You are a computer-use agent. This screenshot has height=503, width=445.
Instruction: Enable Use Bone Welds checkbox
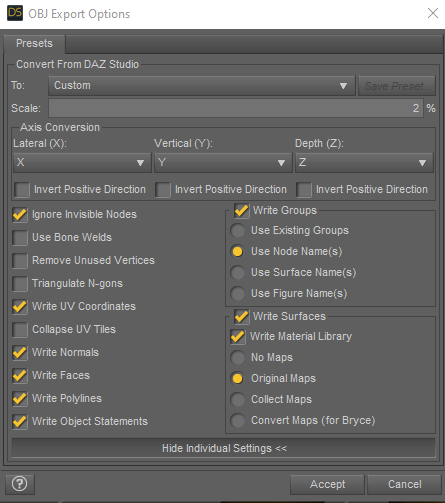(x=20, y=238)
